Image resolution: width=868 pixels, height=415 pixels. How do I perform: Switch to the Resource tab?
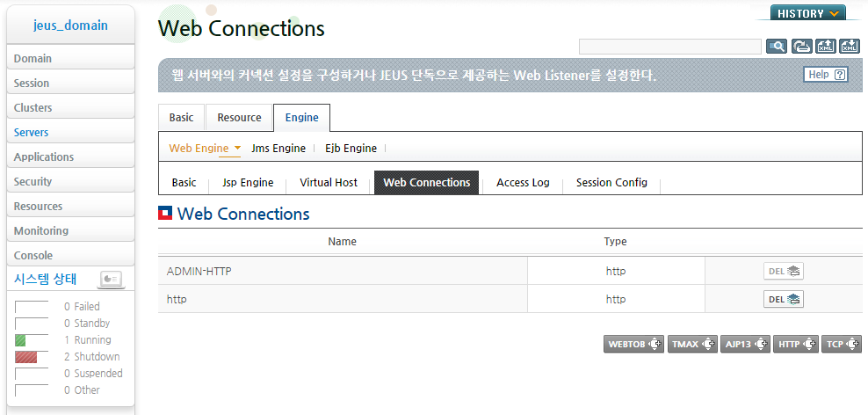[239, 118]
